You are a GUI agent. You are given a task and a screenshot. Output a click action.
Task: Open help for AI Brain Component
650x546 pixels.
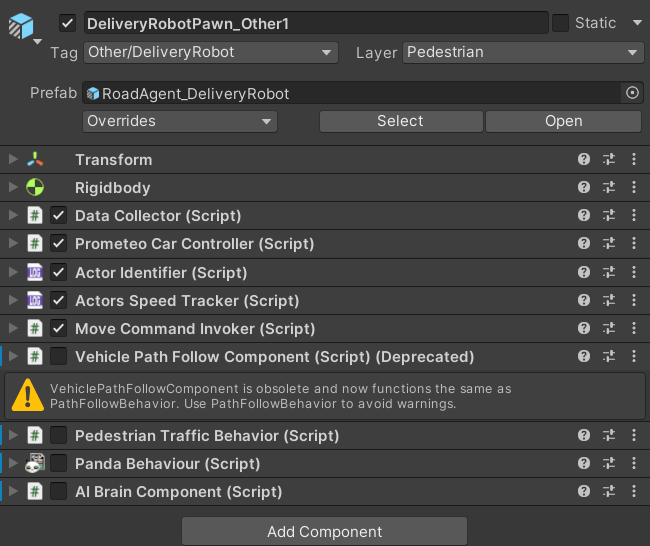coord(584,491)
